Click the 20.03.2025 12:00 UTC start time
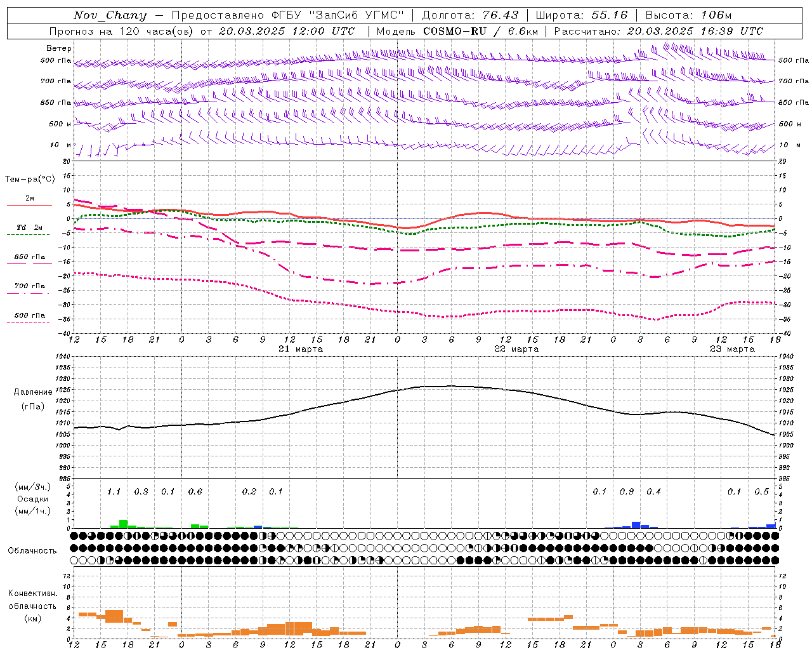 [x=287, y=31]
